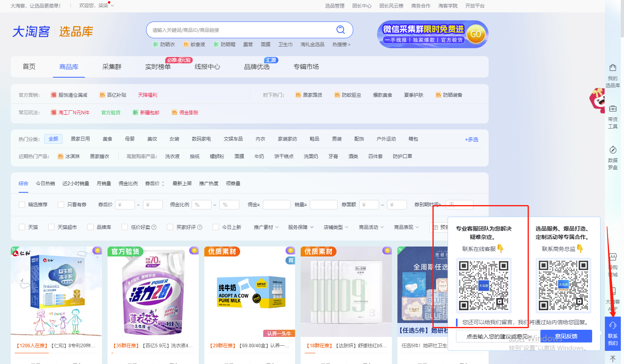Enable the 精选推荐 checkbox
The image size is (624, 364).
22,205
